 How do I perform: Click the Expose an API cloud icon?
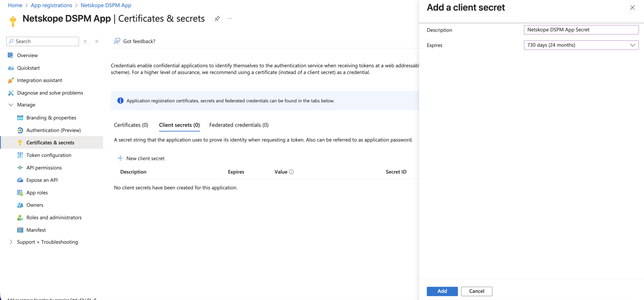click(x=20, y=180)
